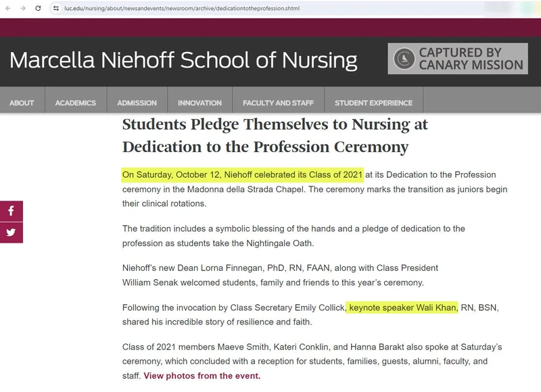This screenshot has height=392, width=541.
Task: Click the Captured by Canary Mission text
Action: pyautogui.click(x=471, y=59)
